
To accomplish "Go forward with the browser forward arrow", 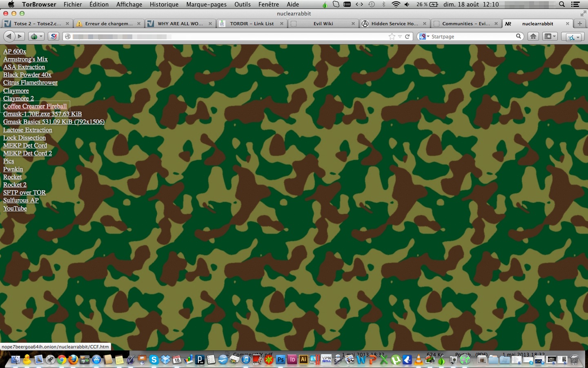I will point(20,36).
